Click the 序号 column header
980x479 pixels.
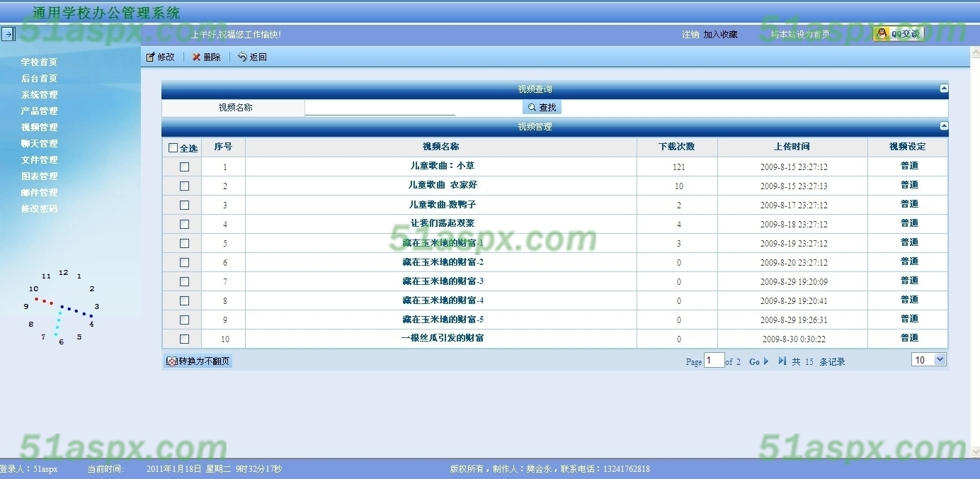click(223, 147)
